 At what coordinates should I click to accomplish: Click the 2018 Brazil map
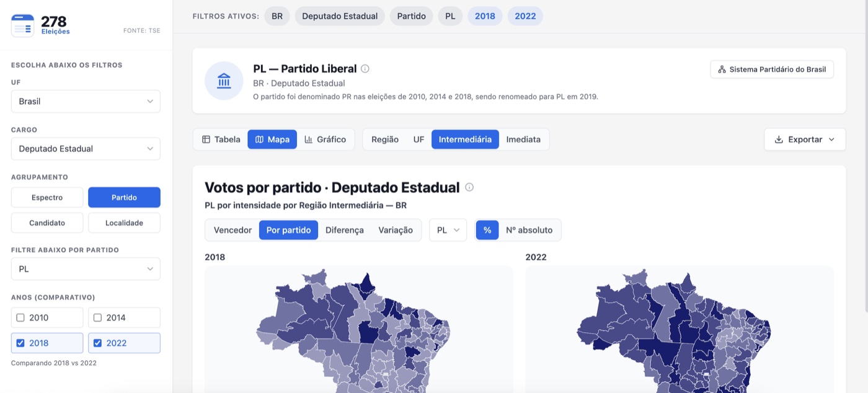tap(353, 331)
